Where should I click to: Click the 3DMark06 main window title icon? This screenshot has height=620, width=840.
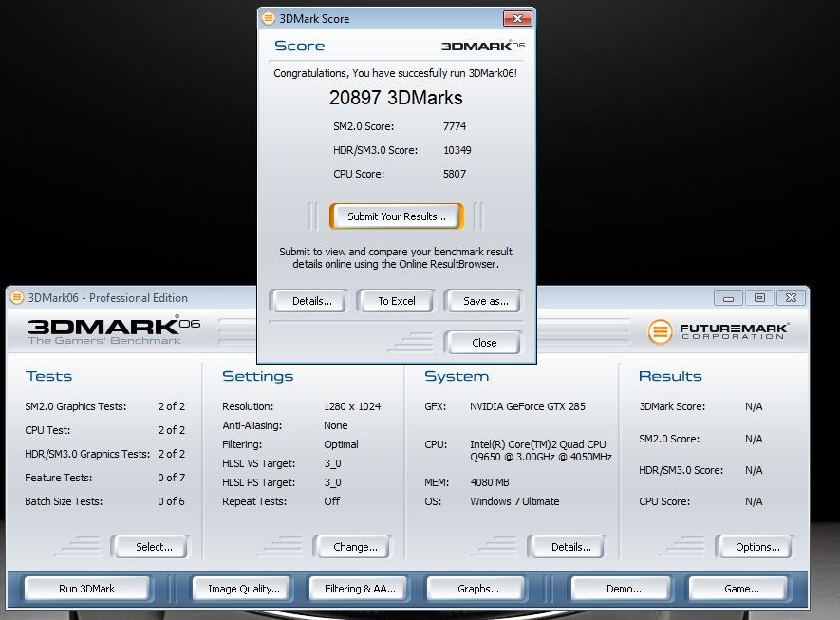[x=17, y=297]
